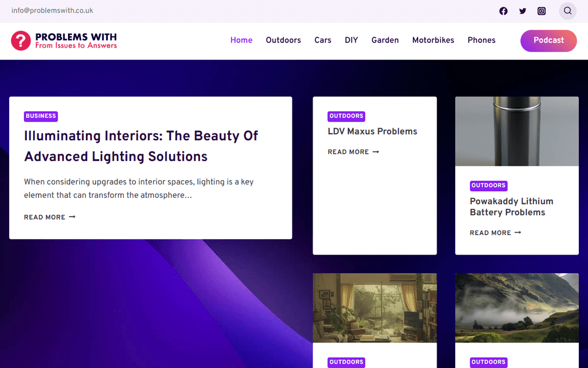The width and height of the screenshot is (588, 368).
Task: Click OUTDOORS tag below mountain landscape image
Action: click(x=488, y=362)
